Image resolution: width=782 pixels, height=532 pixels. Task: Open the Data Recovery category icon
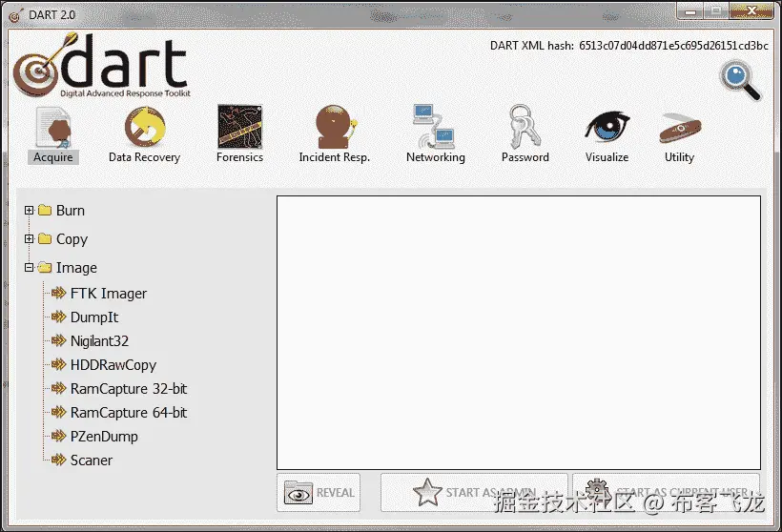click(x=145, y=128)
